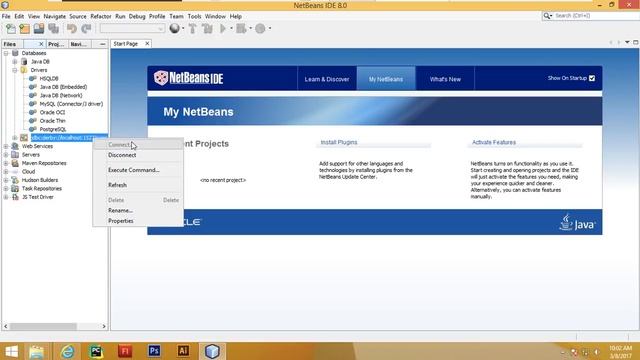Open the Refactor menu
Screen dimensions: 640x360
(x=101, y=16)
